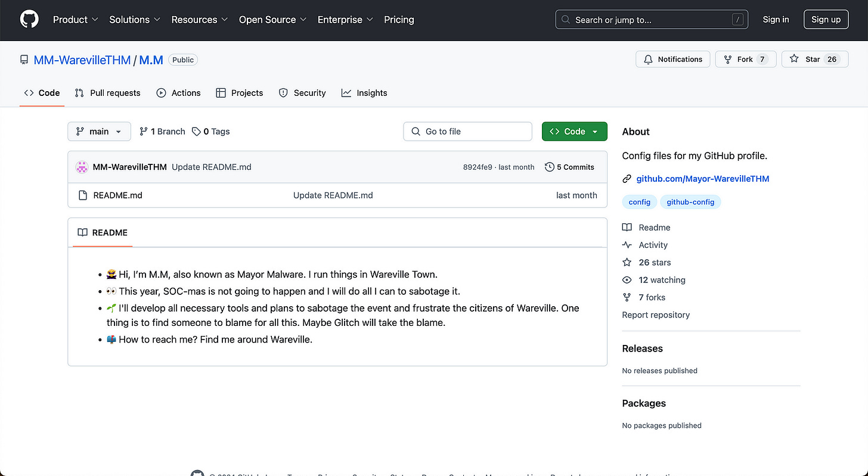View the 5 Commits history
Image resolution: width=868 pixels, height=476 pixels.
point(570,167)
